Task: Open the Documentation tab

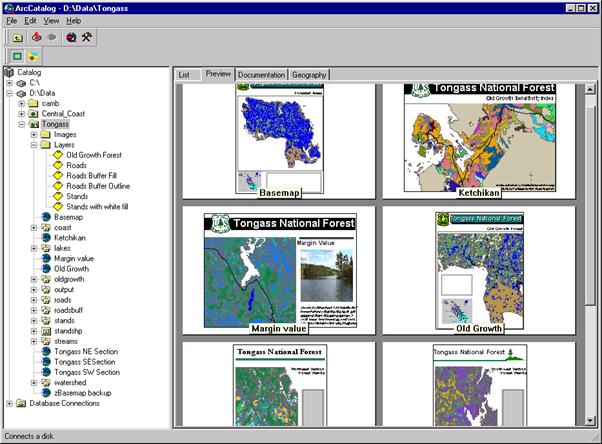Action: click(261, 75)
